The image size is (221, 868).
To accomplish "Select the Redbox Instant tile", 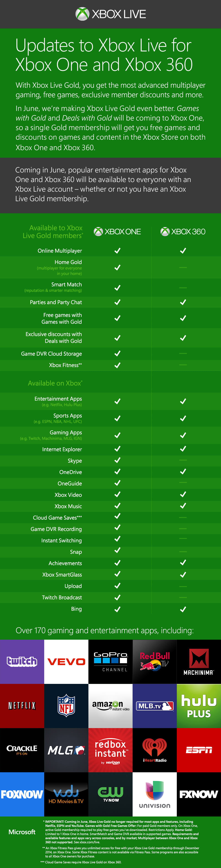I will point(110,750).
